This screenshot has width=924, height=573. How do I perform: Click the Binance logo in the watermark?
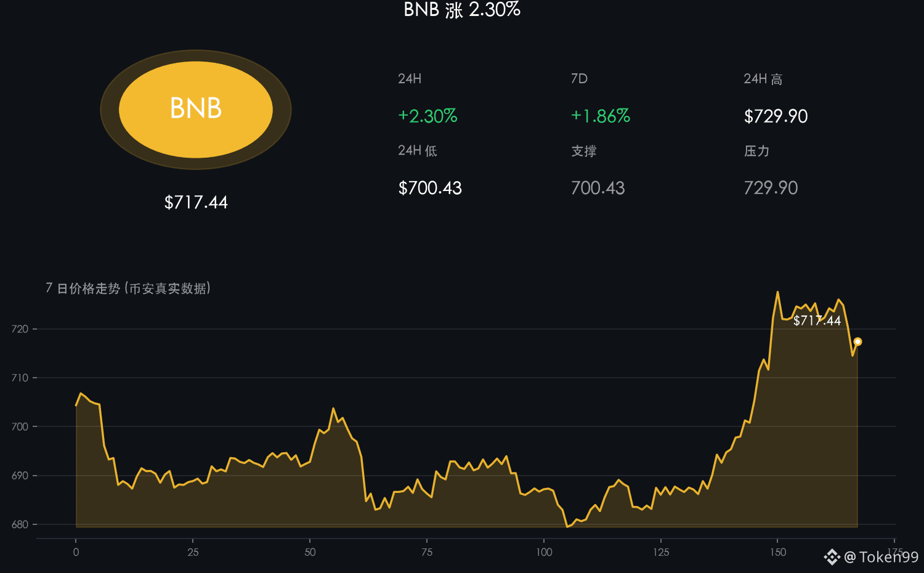pos(832,557)
